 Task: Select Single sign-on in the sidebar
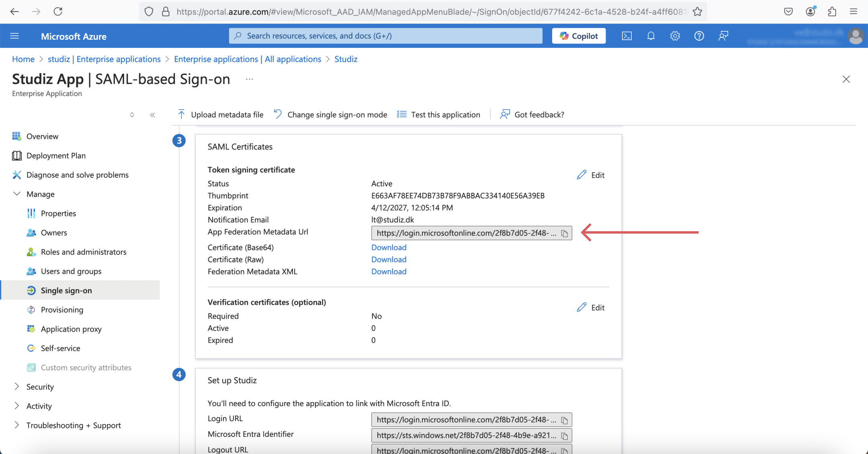(80, 290)
